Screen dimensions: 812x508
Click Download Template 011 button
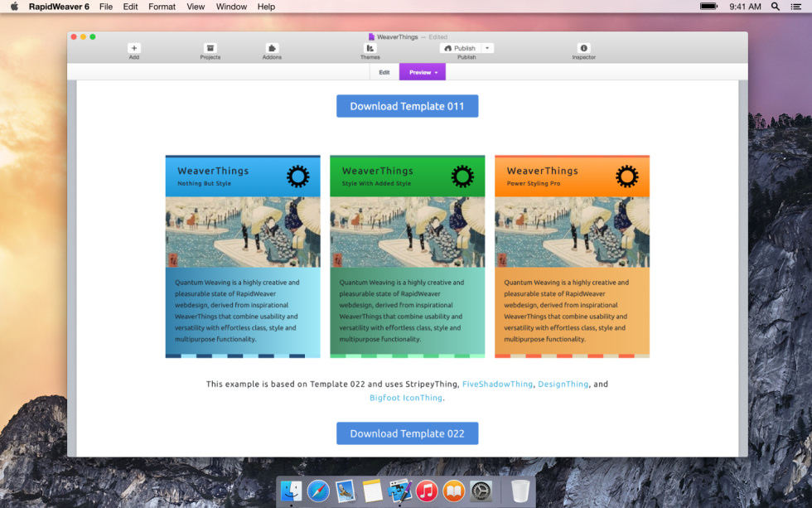[408, 106]
